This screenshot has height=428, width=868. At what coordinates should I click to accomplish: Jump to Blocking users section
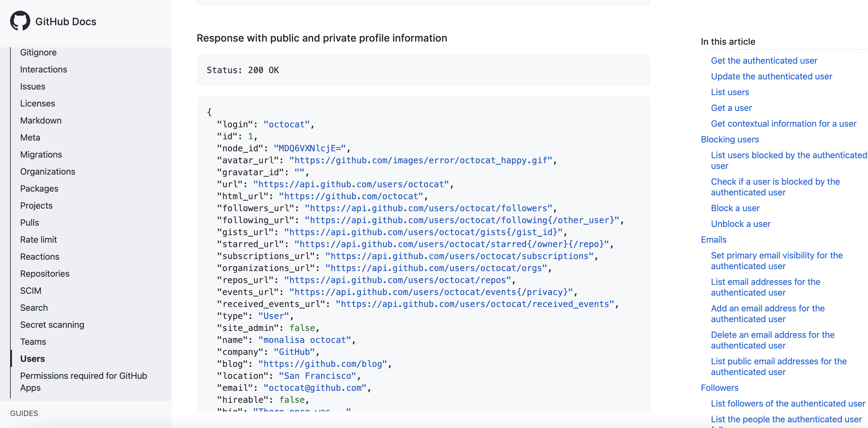[x=730, y=140]
